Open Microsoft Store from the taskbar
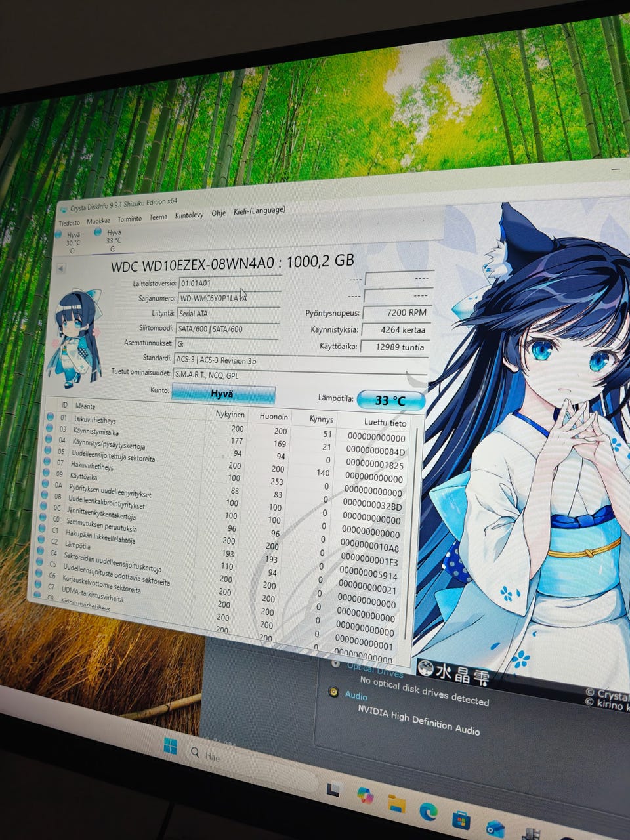Screen dimensions: 630x840 pyautogui.click(x=461, y=820)
